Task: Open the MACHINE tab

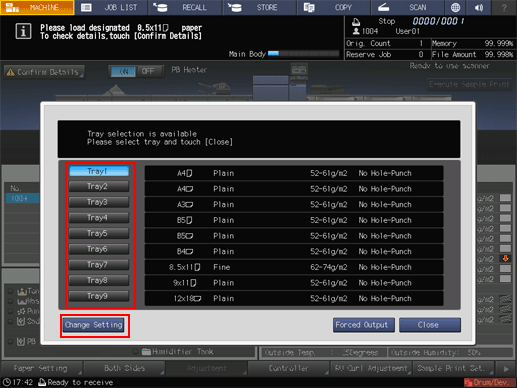Action: pyautogui.click(x=37, y=7)
